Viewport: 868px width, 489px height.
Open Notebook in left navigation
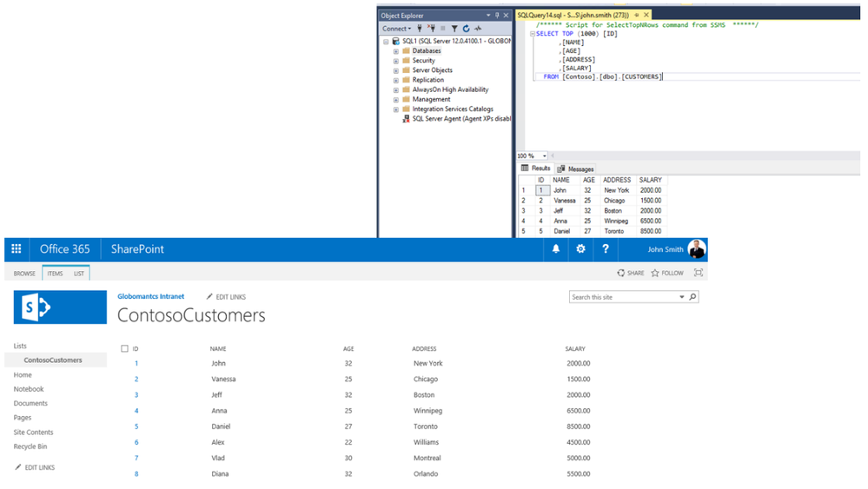(x=29, y=389)
